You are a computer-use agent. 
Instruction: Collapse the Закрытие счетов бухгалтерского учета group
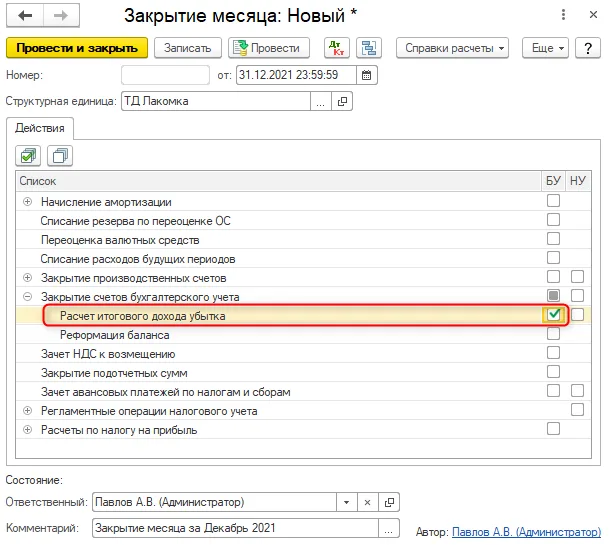click(x=27, y=297)
